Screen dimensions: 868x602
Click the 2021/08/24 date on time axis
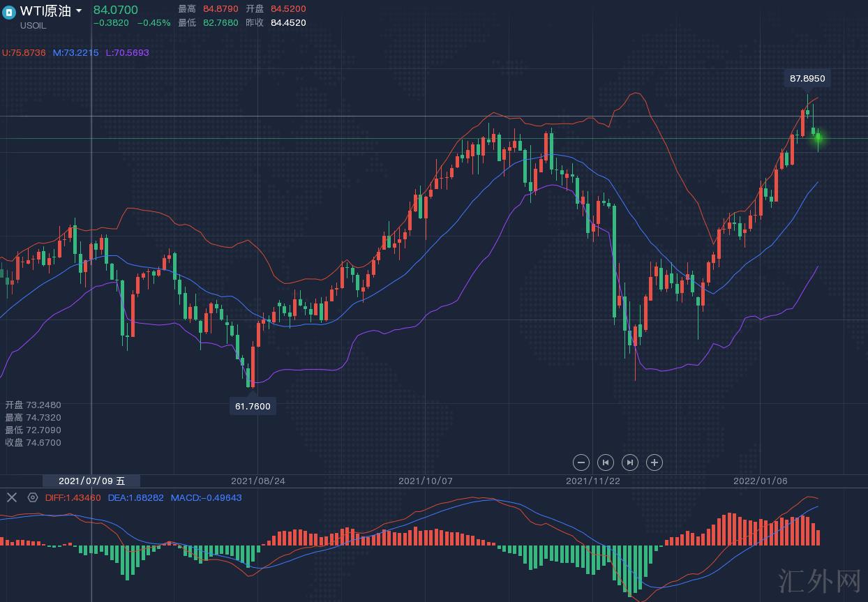258,481
